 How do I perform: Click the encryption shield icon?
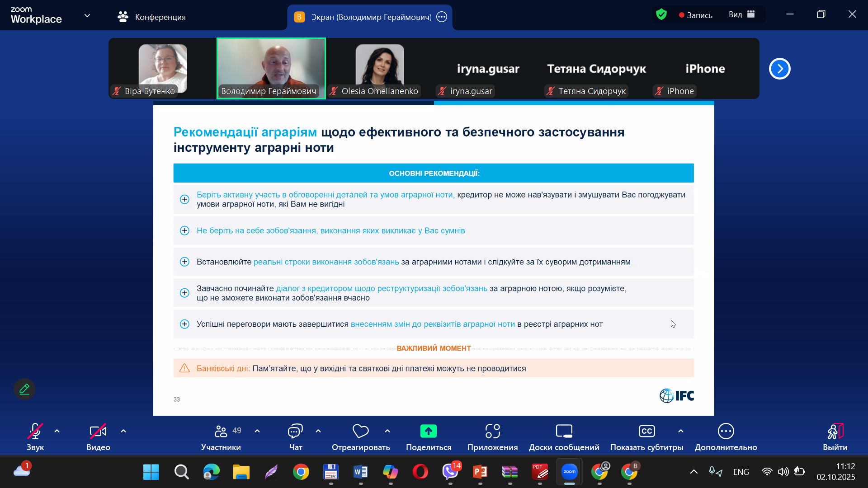tap(661, 15)
